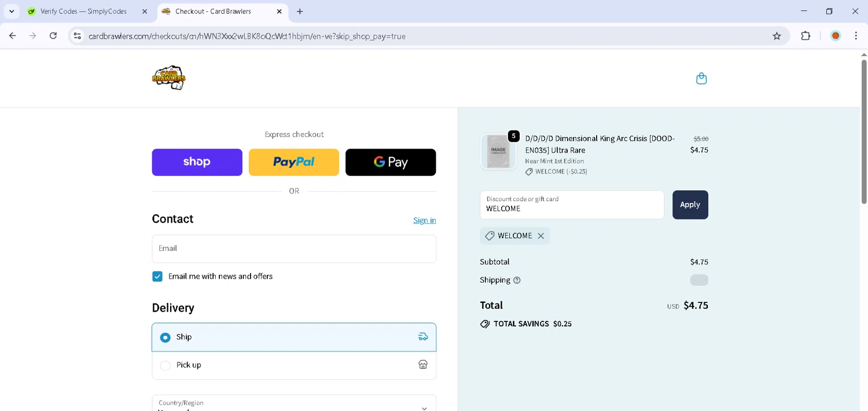The image size is (868, 411).
Task: Click the total savings tag icon
Action: pyautogui.click(x=485, y=324)
